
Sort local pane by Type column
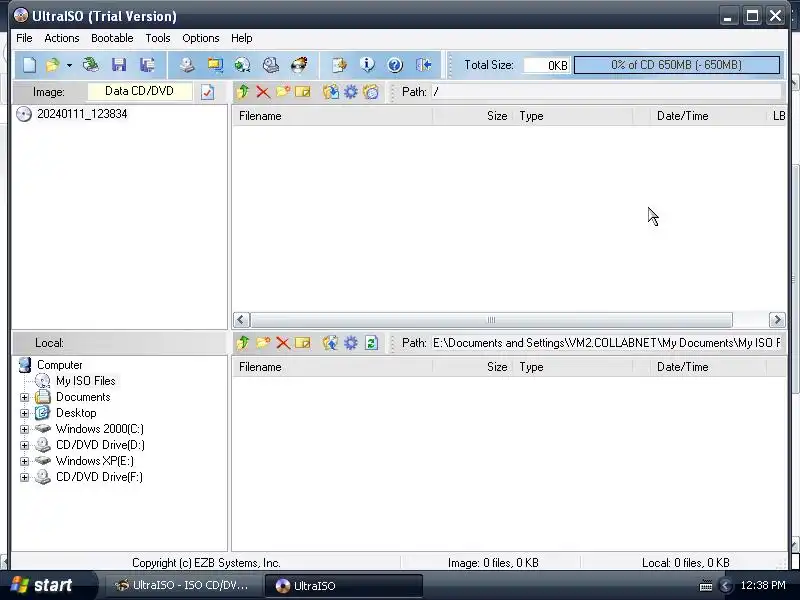coord(572,367)
